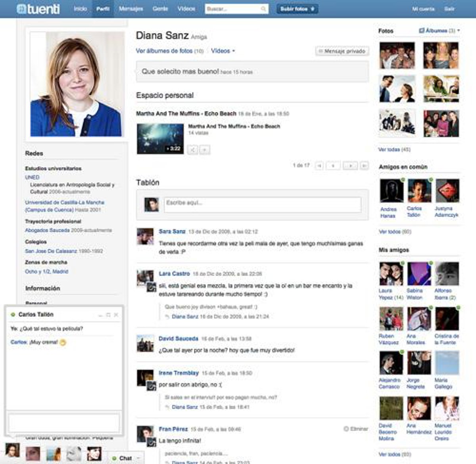This screenshot has height=464, width=476.
Task: Open the Mensajes menu item
Action: 131,9
